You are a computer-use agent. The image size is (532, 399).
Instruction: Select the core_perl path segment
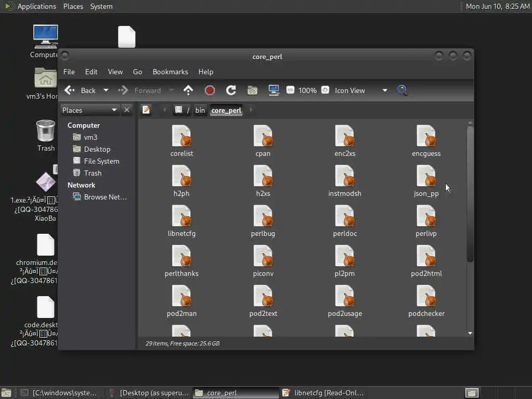tap(226, 110)
